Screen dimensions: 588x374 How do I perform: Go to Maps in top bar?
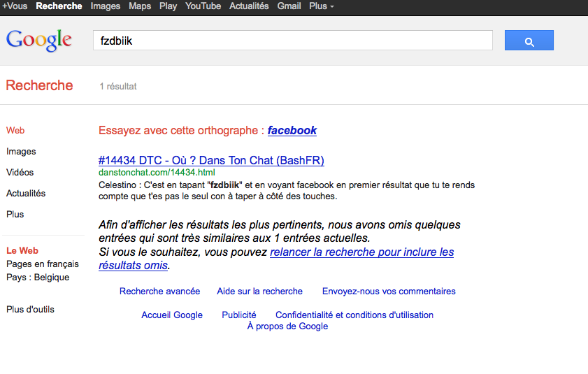[140, 6]
